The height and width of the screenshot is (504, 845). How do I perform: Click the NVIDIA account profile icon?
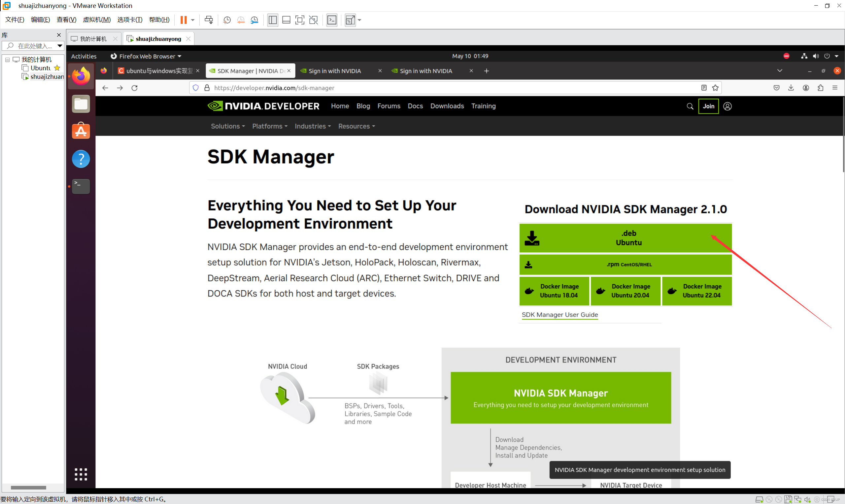click(x=727, y=106)
